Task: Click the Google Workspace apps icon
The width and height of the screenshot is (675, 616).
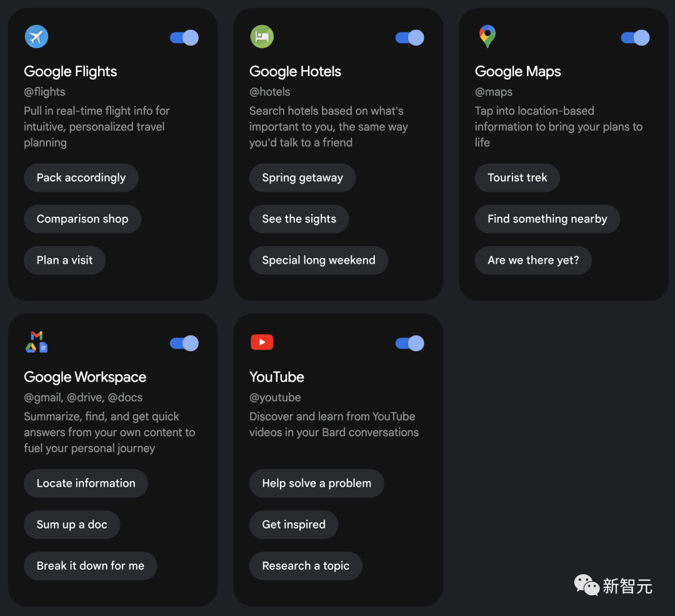Action: pyautogui.click(x=37, y=342)
